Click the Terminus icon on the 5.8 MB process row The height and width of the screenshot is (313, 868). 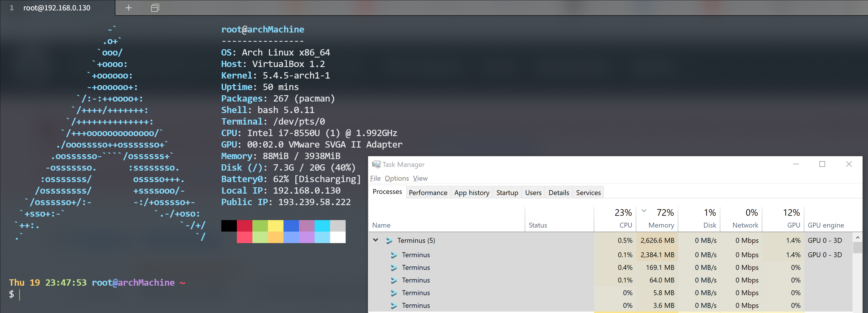pyautogui.click(x=394, y=293)
